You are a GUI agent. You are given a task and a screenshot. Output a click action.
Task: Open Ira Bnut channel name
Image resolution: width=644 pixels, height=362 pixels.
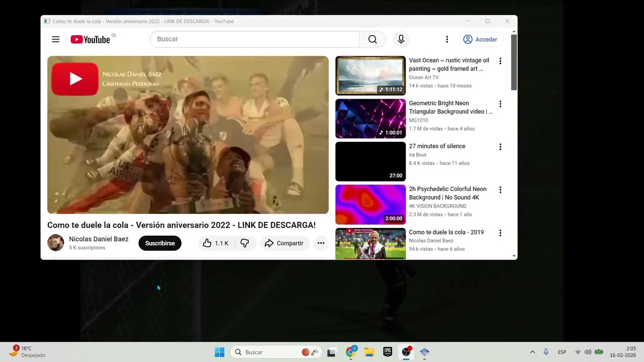click(x=418, y=155)
